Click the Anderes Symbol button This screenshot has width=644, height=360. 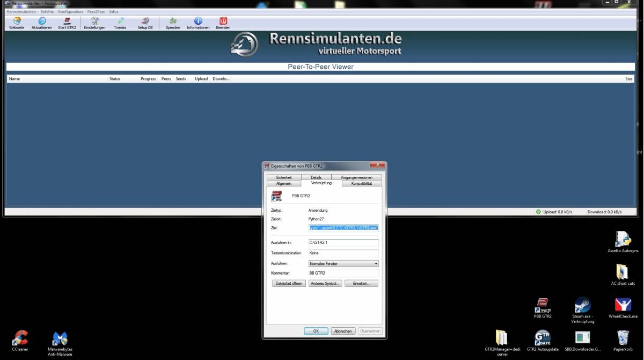pyautogui.click(x=325, y=283)
